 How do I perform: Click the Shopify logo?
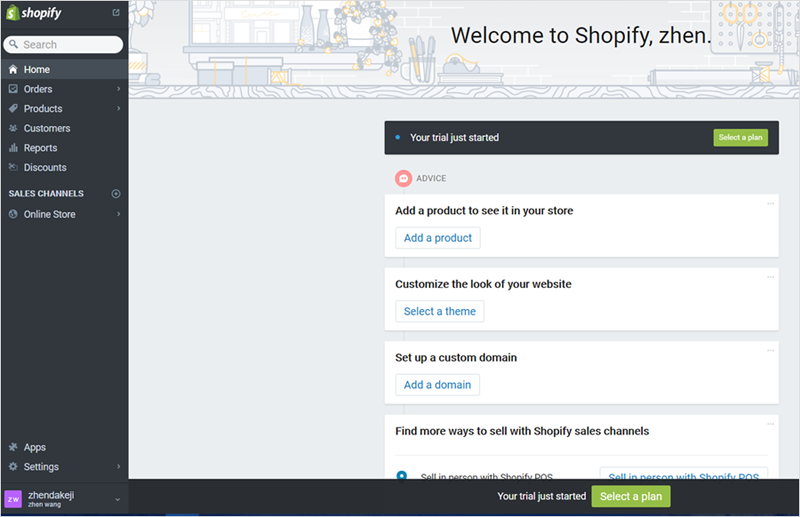34,13
